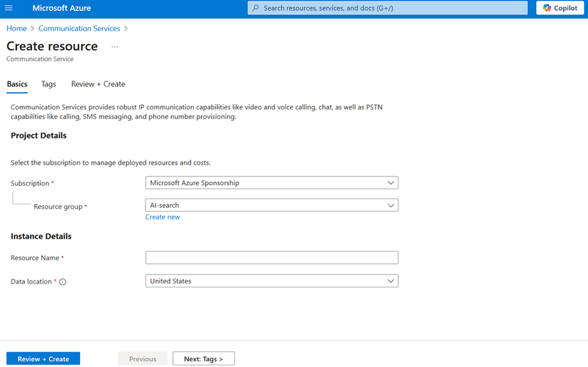Expand the Subscription dropdown

[272, 183]
